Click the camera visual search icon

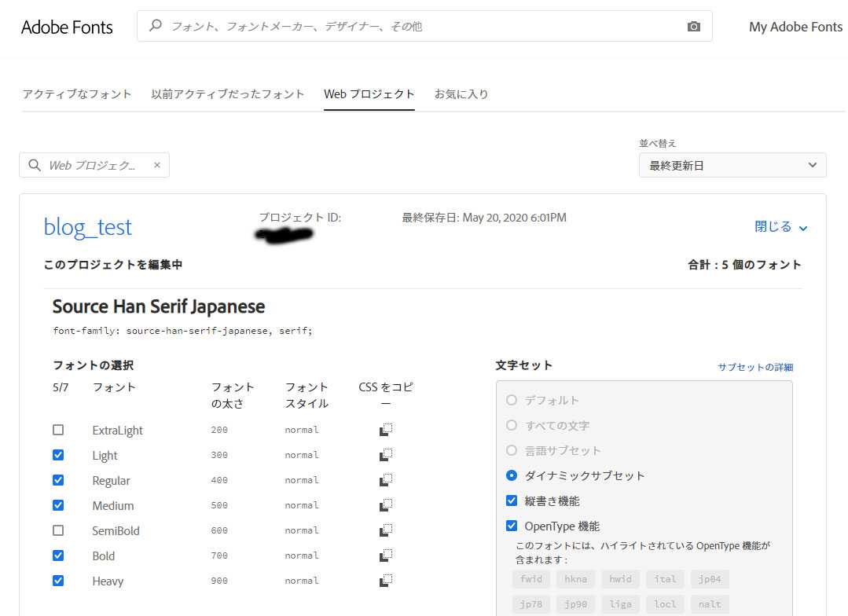tap(693, 27)
